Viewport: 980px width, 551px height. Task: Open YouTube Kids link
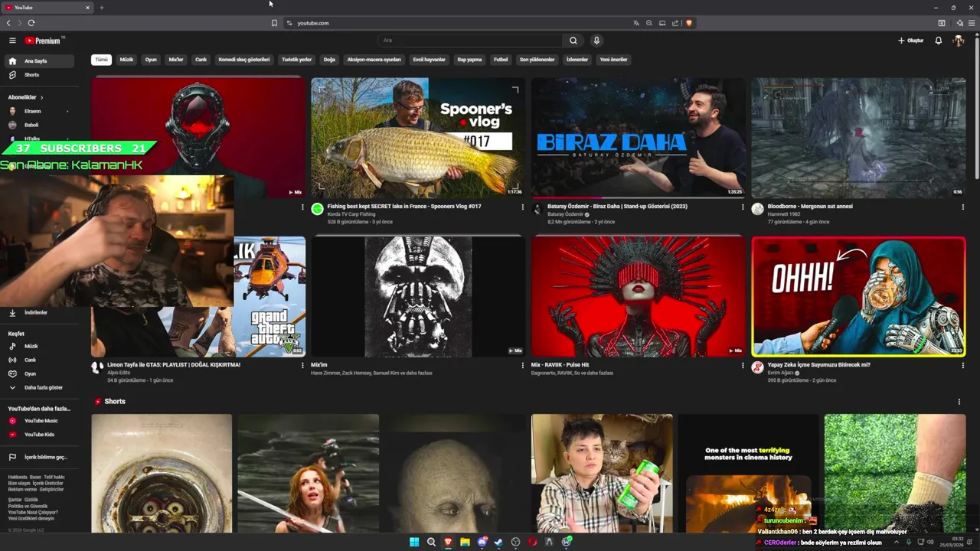click(41, 435)
